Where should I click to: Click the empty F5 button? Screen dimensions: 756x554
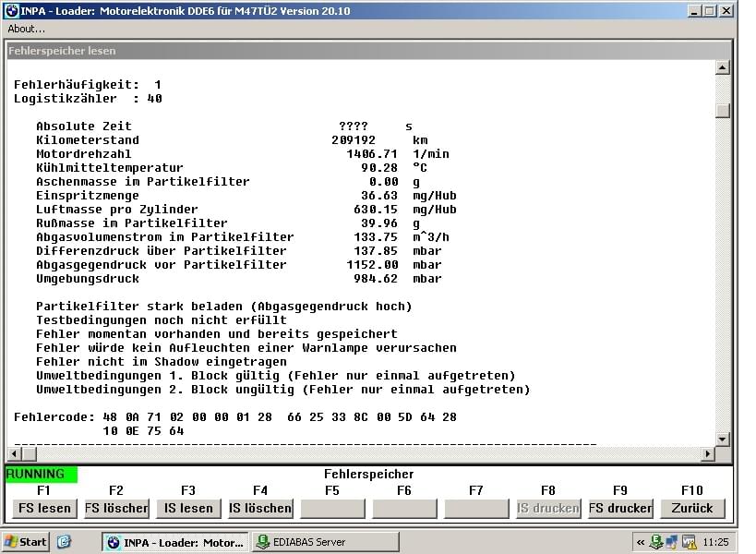pos(332,508)
